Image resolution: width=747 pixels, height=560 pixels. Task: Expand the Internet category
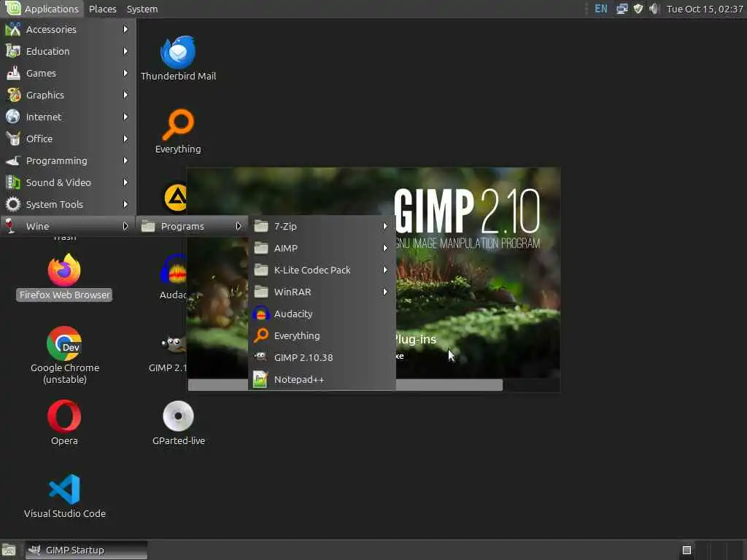pos(68,117)
